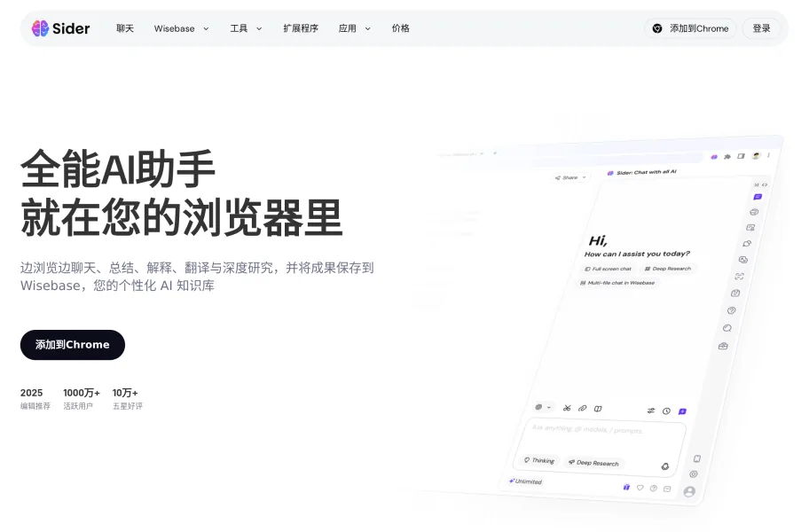This screenshot has height=532, width=809.
Task: Click the clock history icon
Action: point(666,411)
